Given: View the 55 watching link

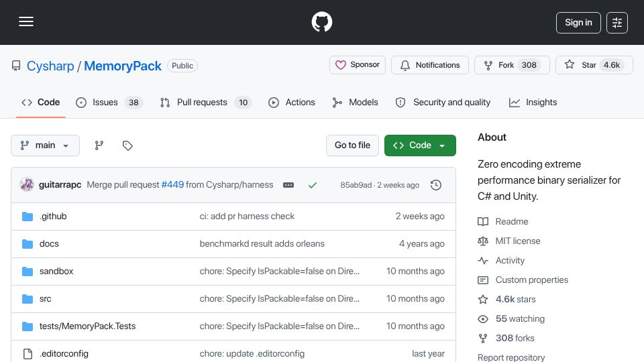Looking at the screenshot, I should click(x=511, y=319).
